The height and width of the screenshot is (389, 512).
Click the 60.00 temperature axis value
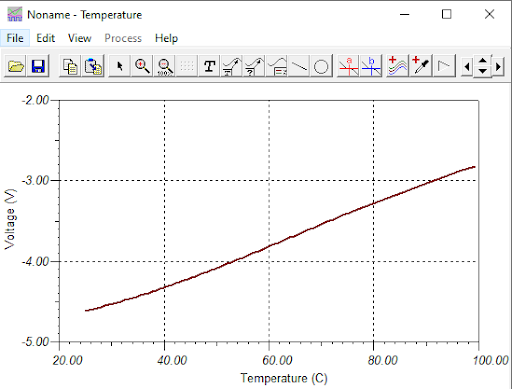(x=277, y=360)
